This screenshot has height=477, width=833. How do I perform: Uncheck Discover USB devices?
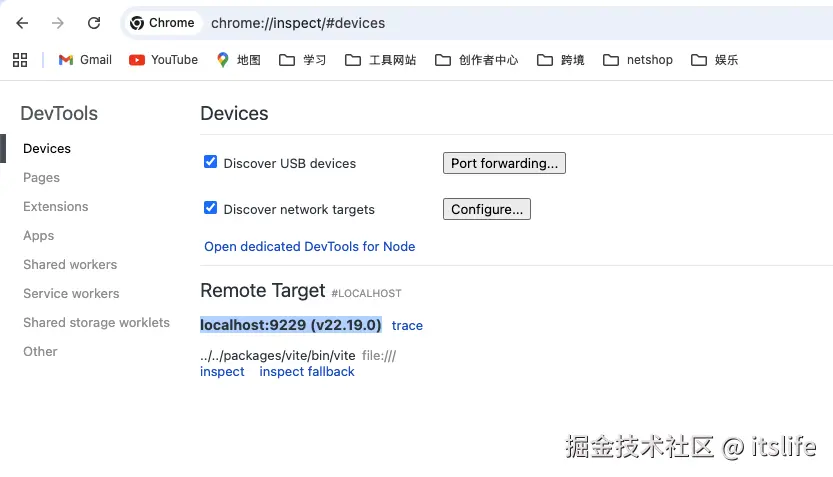point(210,162)
